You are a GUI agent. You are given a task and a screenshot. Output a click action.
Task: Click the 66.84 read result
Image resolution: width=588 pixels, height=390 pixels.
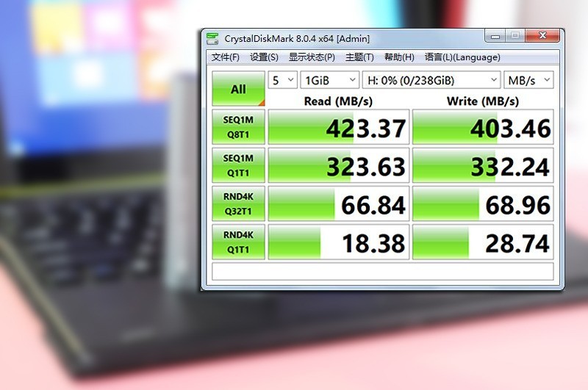pyautogui.click(x=339, y=203)
